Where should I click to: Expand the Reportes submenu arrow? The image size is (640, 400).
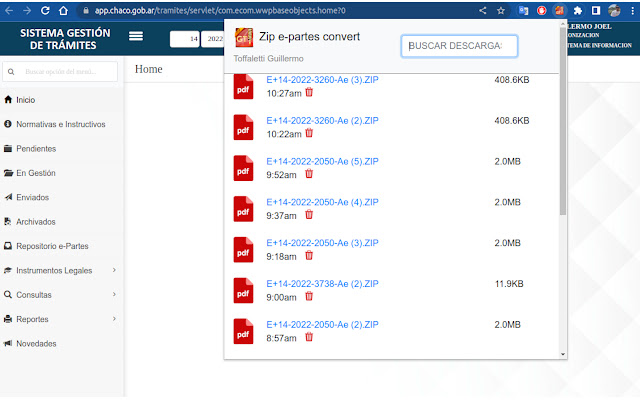click(114, 319)
